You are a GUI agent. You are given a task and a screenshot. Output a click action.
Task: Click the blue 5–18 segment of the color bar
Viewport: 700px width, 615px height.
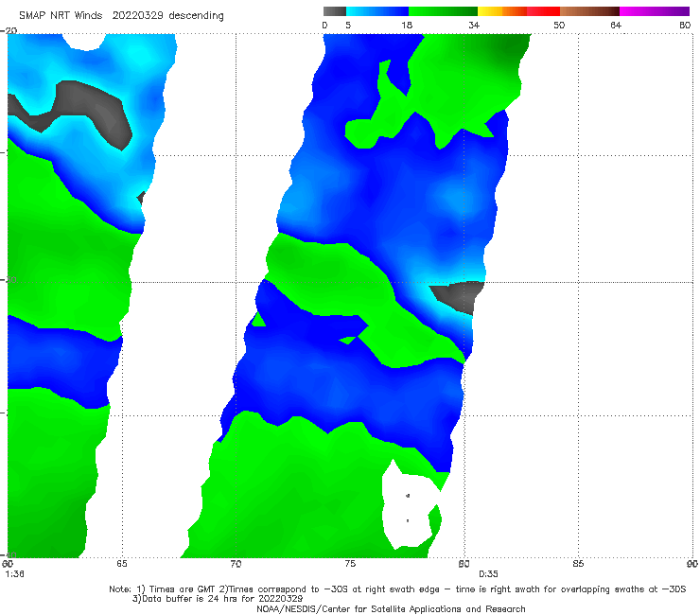tap(377, 11)
